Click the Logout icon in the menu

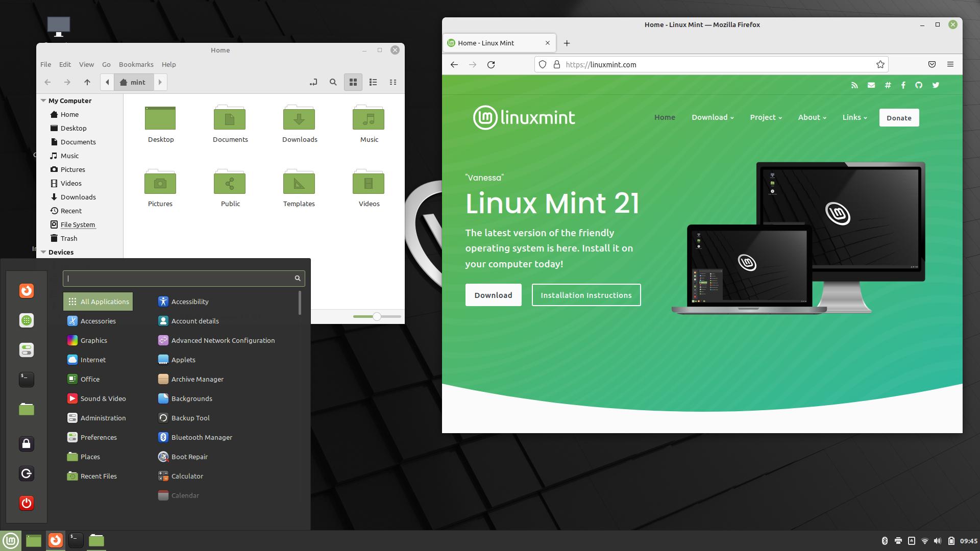coord(27,473)
